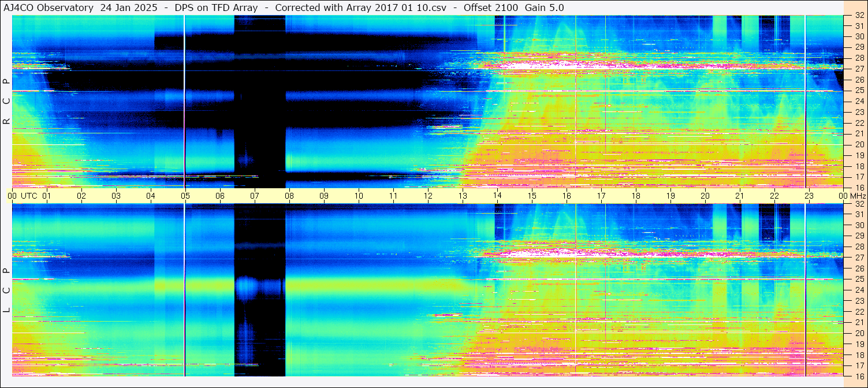Click 16 MHz label on LCP frequency scale

[x=859, y=376]
